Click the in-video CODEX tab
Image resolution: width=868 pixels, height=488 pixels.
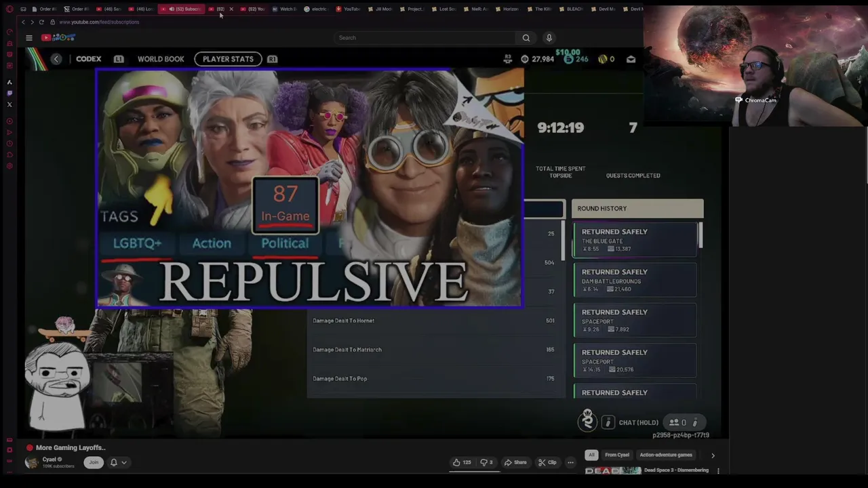point(88,59)
